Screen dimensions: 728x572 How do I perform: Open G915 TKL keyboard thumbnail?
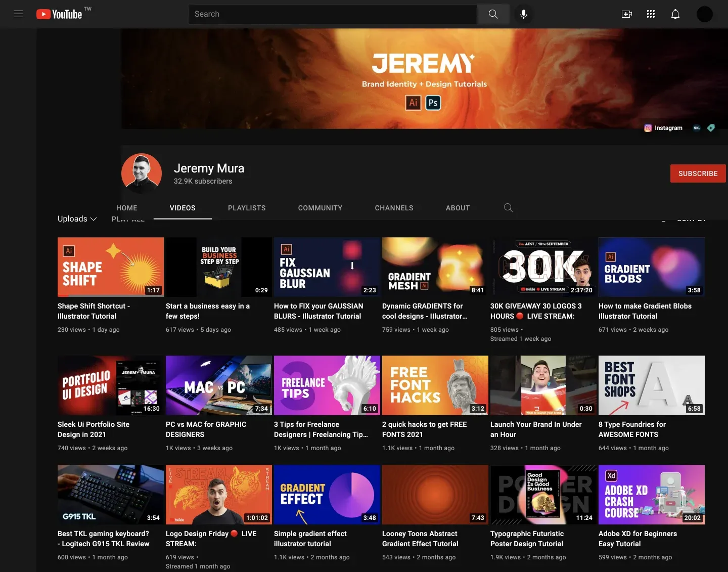pyautogui.click(x=111, y=495)
